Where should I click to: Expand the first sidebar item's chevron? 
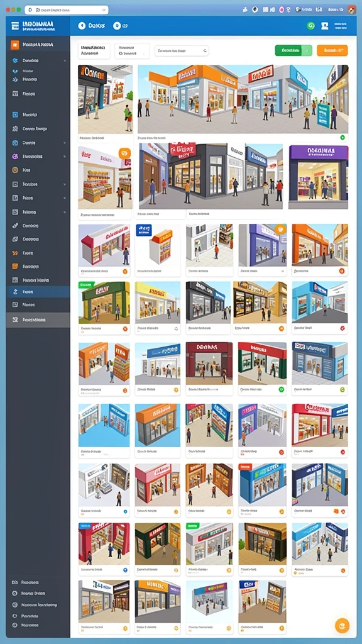pos(65,61)
